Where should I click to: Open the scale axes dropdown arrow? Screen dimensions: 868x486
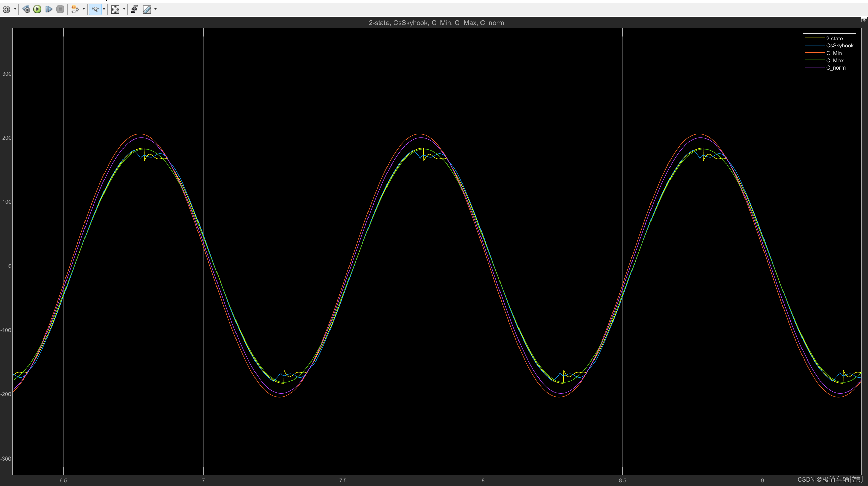click(124, 9)
